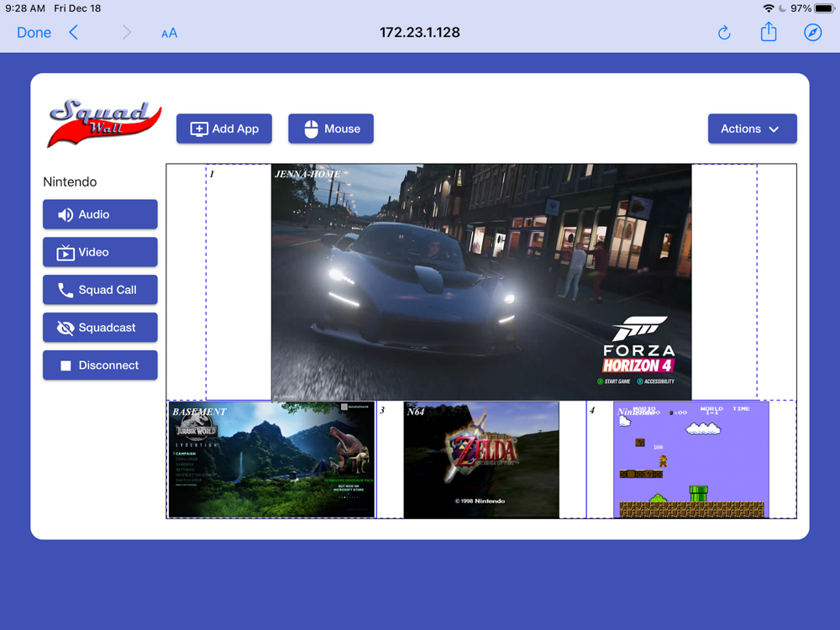Toggle Squadcast visibility

point(100,328)
